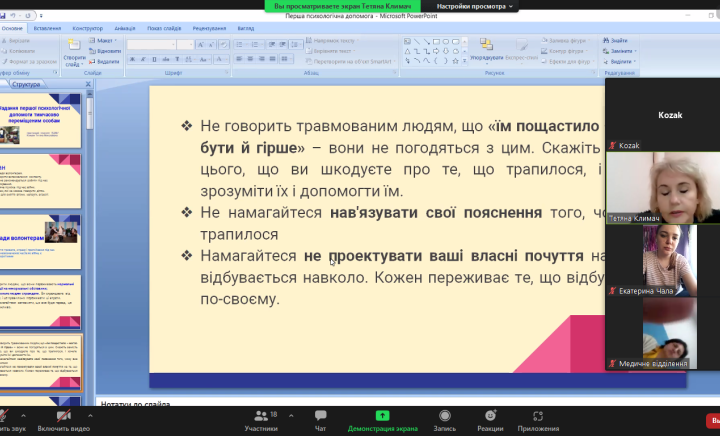Click the numbered list icon

(x=256, y=45)
